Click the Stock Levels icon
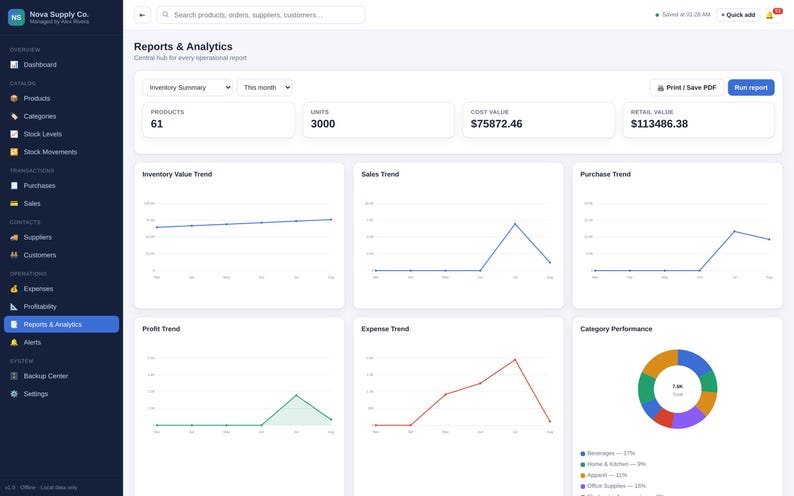 pyautogui.click(x=14, y=134)
